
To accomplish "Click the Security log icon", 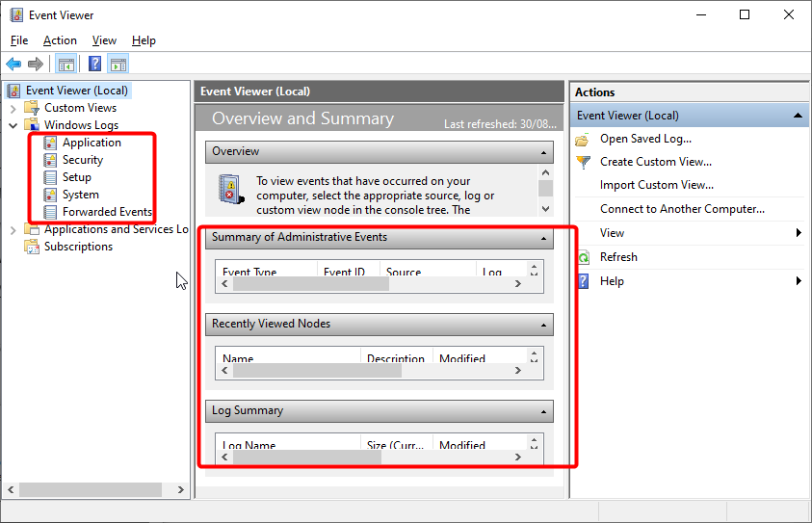I will (x=50, y=160).
